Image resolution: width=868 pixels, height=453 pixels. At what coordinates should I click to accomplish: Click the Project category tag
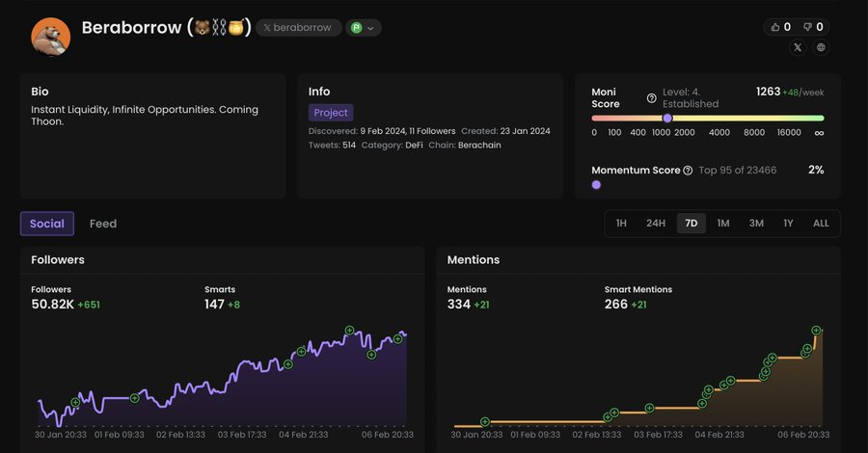click(331, 113)
